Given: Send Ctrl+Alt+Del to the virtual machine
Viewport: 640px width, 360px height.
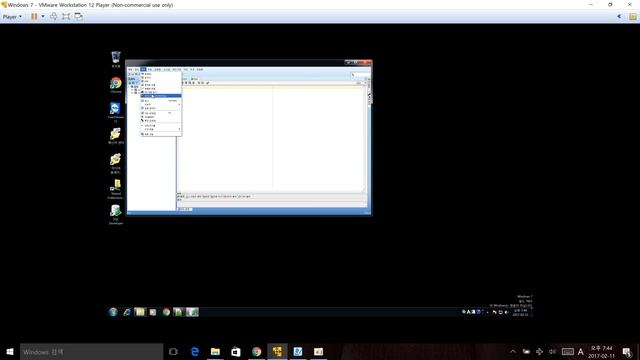Looking at the screenshot, I should [x=53, y=17].
